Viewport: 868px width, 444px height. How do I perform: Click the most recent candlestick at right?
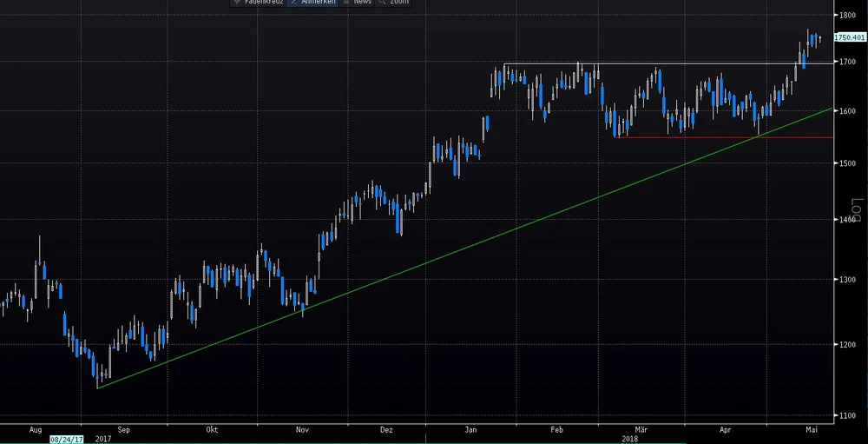click(x=819, y=37)
